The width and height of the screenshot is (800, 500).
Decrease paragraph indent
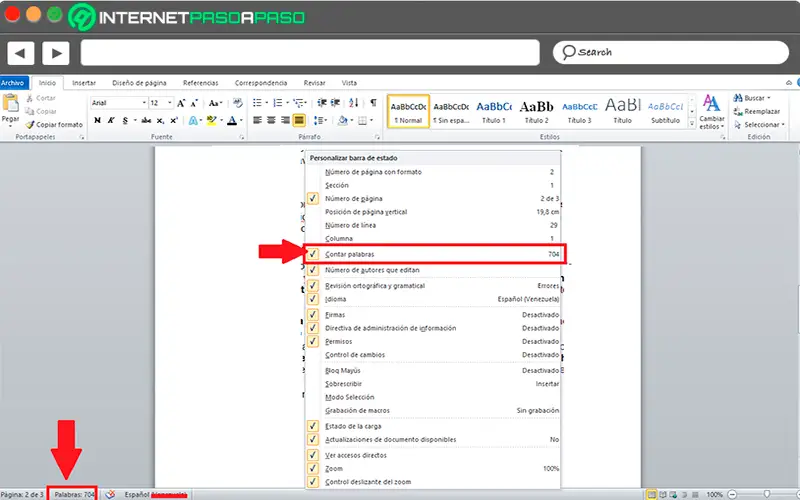(x=322, y=103)
